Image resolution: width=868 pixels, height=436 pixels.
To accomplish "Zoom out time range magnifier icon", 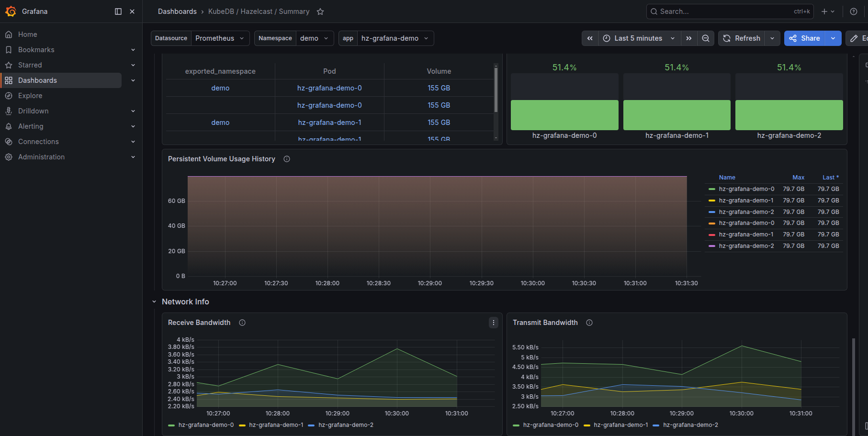I will pyautogui.click(x=706, y=38).
